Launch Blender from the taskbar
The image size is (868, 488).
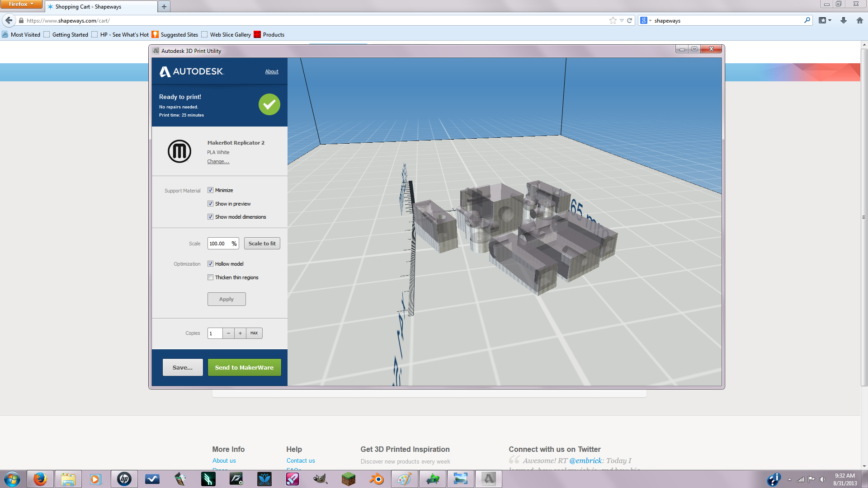click(376, 479)
